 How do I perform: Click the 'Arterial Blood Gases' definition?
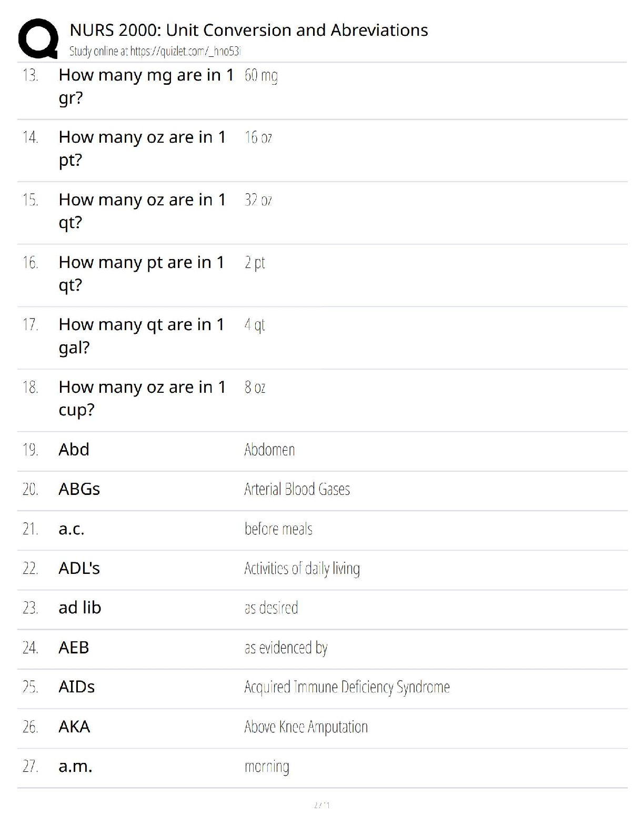297,489
